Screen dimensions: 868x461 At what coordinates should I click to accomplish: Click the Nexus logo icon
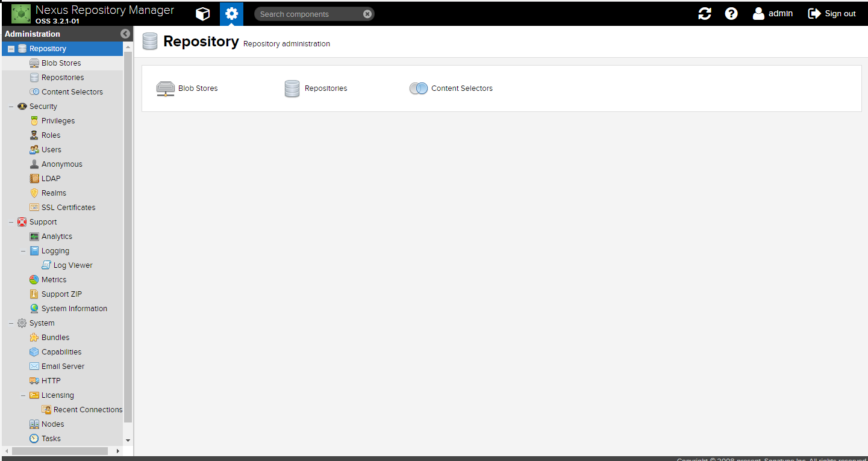21,13
